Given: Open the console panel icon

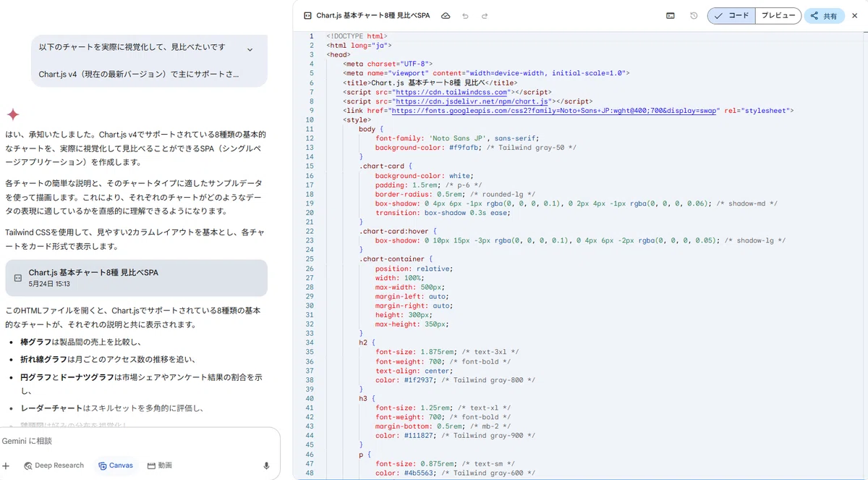Looking at the screenshot, I should click(671, 15).
